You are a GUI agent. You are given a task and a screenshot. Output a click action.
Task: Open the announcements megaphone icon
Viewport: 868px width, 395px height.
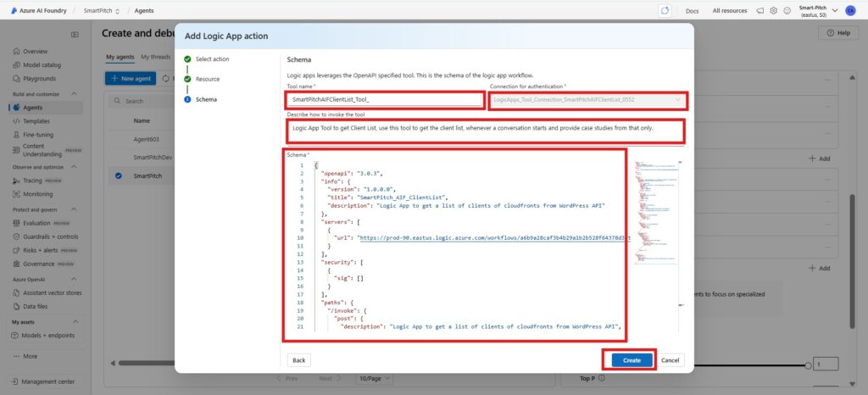[760, 10]
